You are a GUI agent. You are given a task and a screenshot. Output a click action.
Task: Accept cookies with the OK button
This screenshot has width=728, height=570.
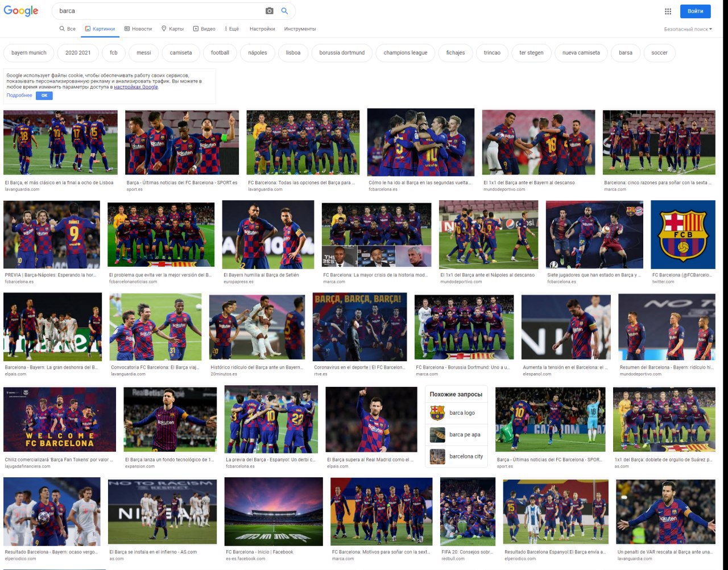[44, 96]
